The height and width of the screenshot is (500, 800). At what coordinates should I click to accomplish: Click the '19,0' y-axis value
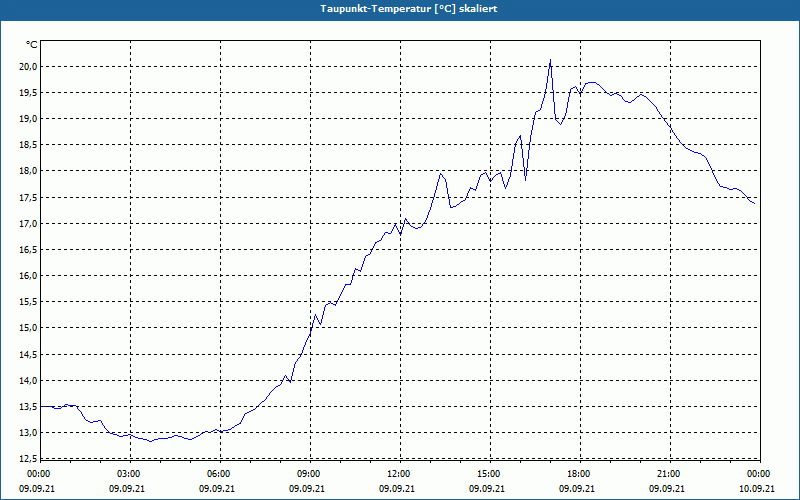(x=29, y=119)
